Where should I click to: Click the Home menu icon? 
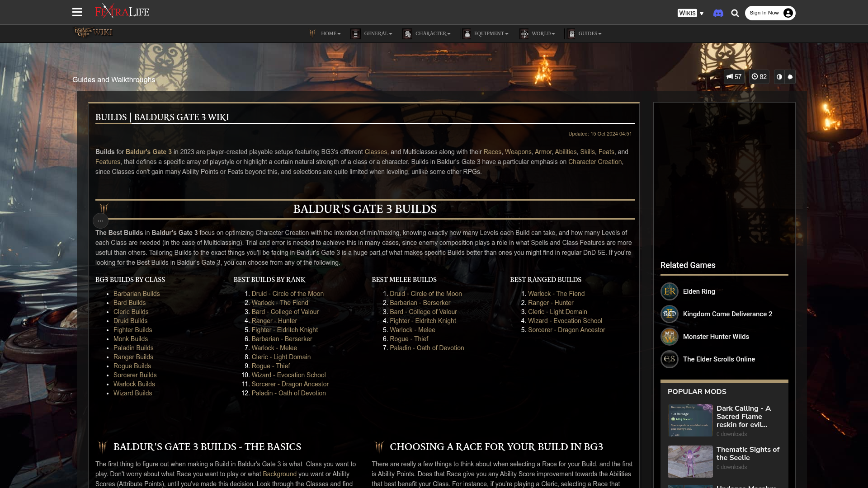click(312, 33)
